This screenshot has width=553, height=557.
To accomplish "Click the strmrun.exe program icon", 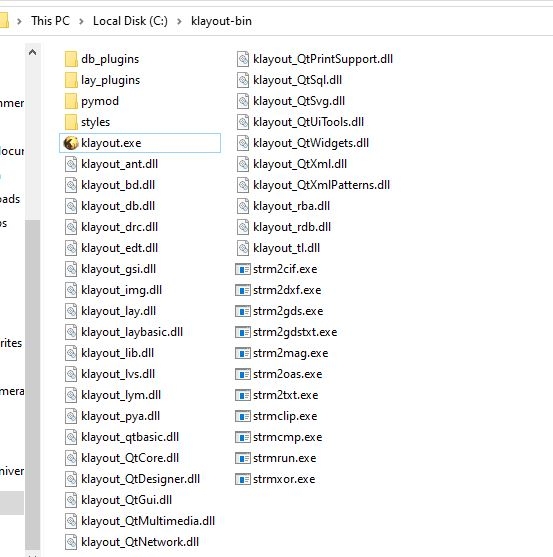I will [243, 458].
